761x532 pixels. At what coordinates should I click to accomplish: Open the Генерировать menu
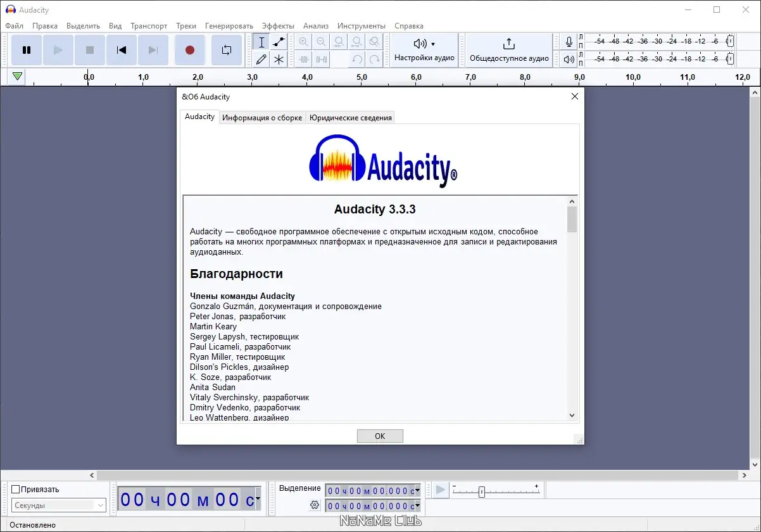[229, 26]
